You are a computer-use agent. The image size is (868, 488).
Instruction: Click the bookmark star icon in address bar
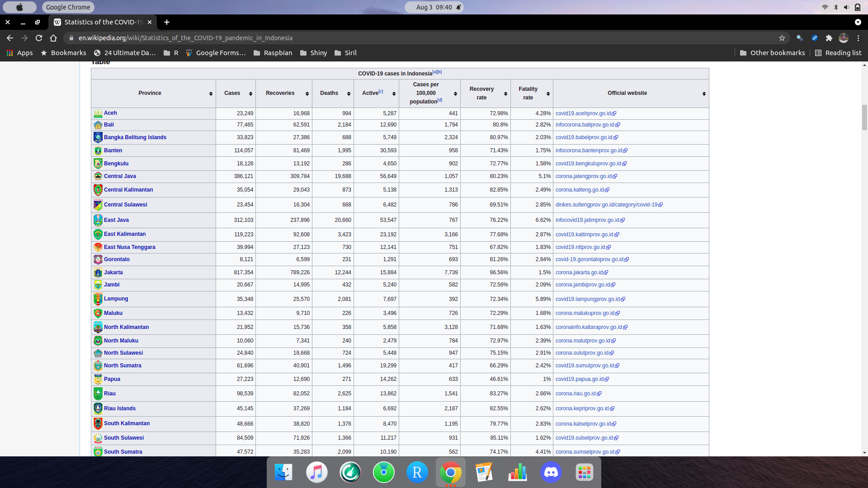tap(782, 38)
